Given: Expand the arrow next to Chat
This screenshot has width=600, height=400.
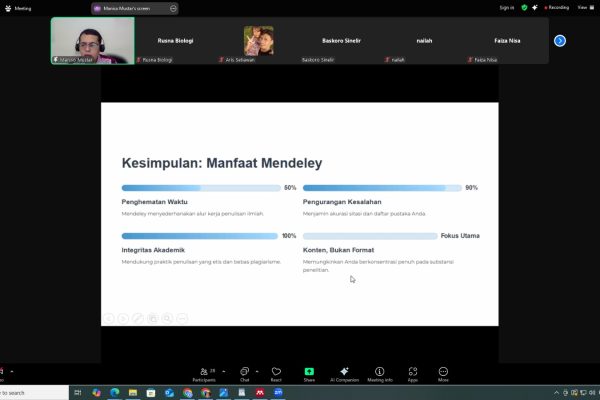Looking at the screenshot, I should pyautogui.click(x=257, y=371).
